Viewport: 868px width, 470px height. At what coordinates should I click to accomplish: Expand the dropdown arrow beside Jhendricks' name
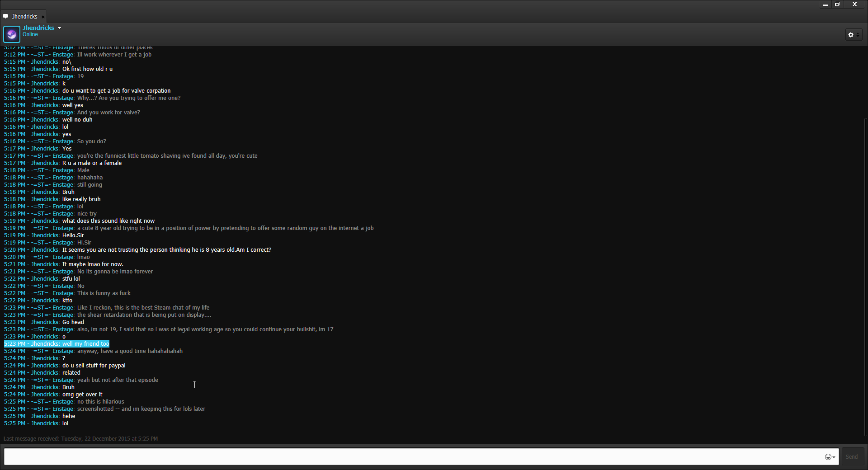click(x=59, y=28)
